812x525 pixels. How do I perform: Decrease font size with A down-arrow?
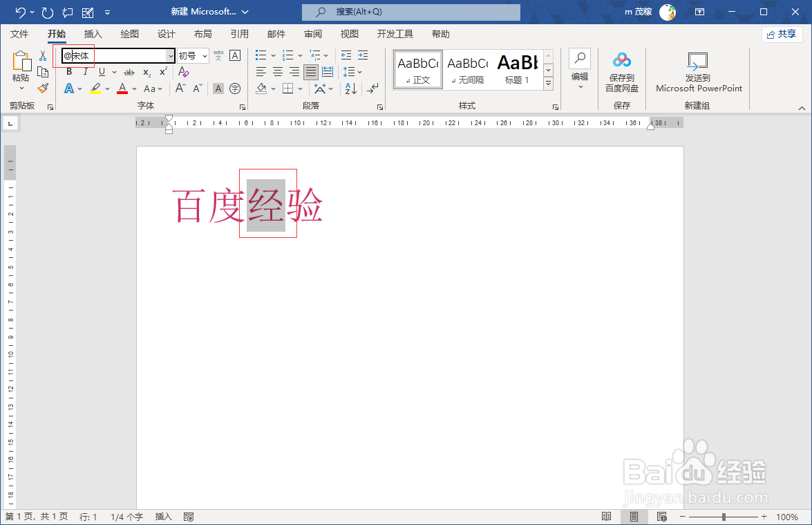click(198, 88)
